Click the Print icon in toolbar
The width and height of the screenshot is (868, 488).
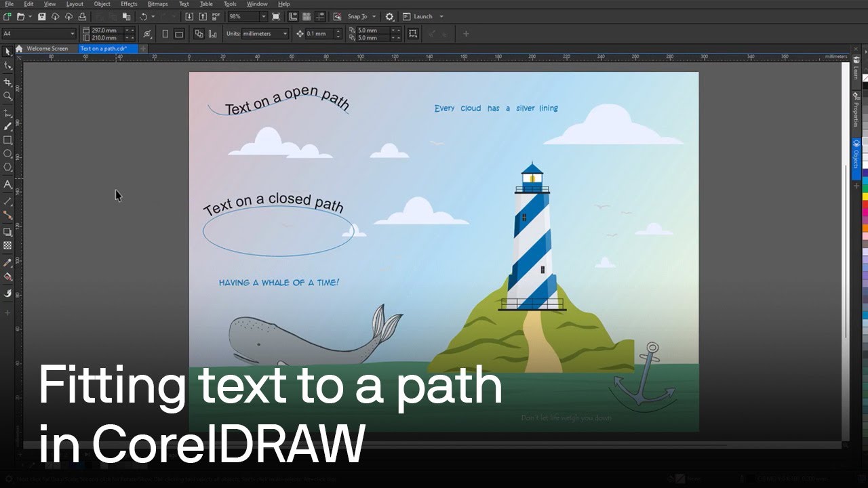82,16
